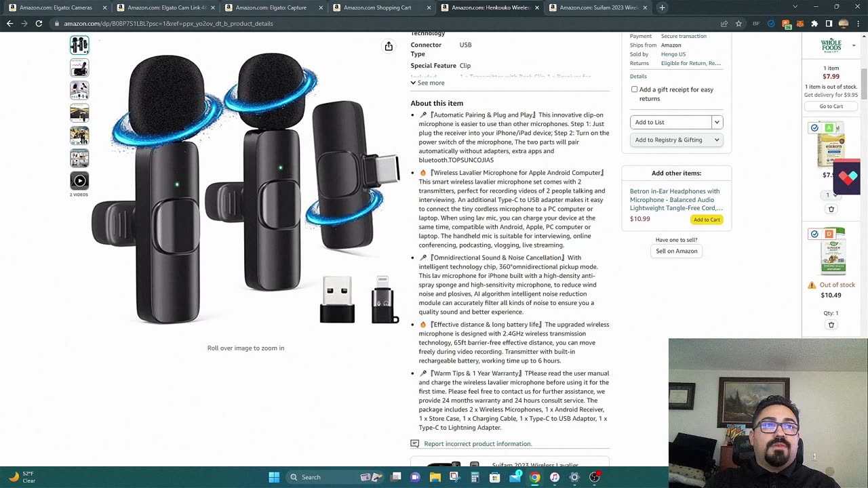This screenshot has width=868, height=488.
Task: Click the Sell on Amazon button
Action: (676, 251)
